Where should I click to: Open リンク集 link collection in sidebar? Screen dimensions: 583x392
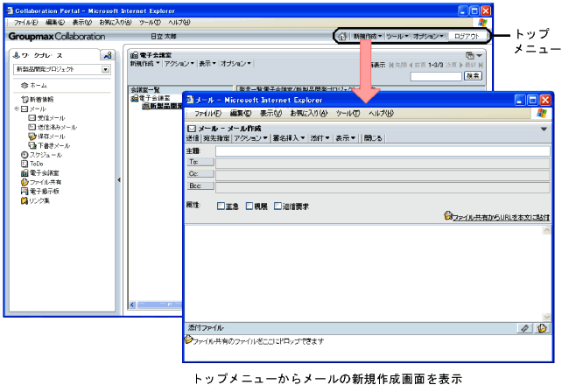pos(39,200)
